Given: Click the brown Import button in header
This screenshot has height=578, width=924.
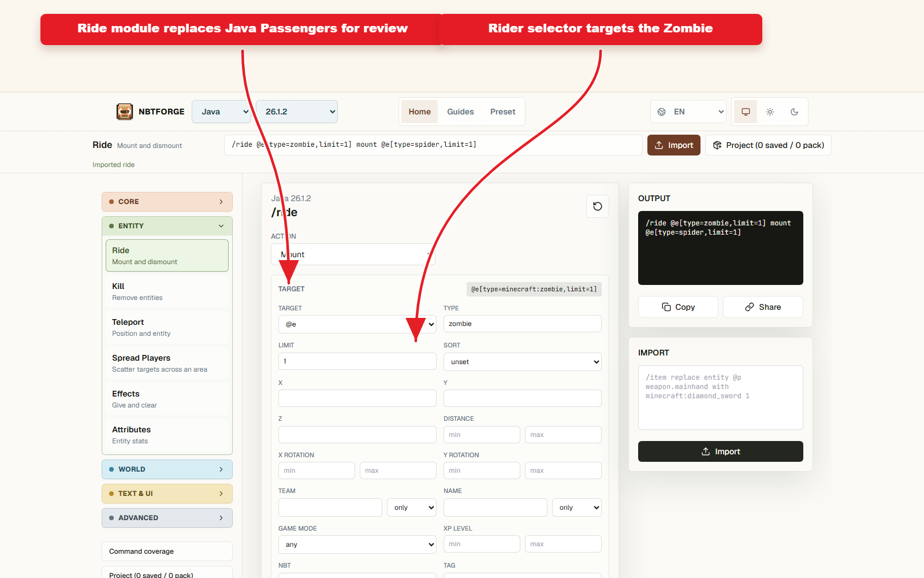Looking at the screenshot, I should 674,145.
